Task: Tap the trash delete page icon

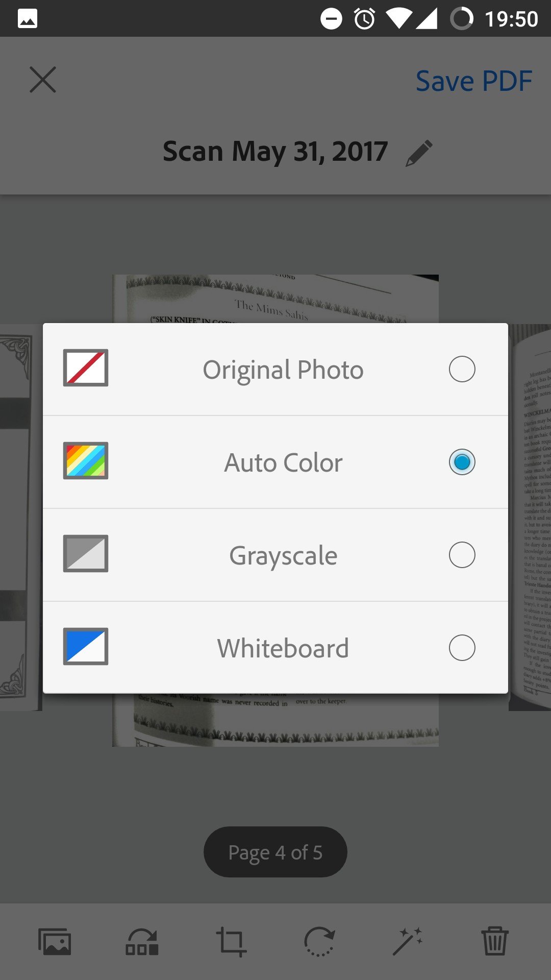Action: tap(495, 942)
